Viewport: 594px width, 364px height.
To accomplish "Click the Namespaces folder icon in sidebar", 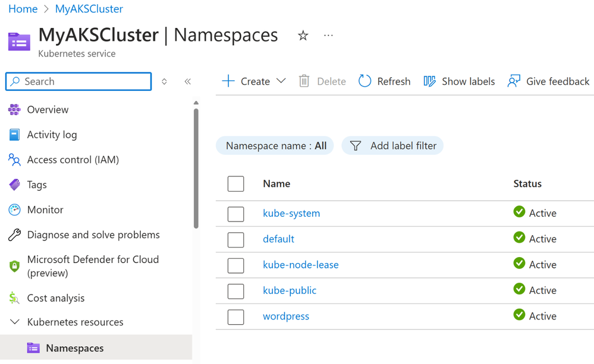I will pos(33,348).
